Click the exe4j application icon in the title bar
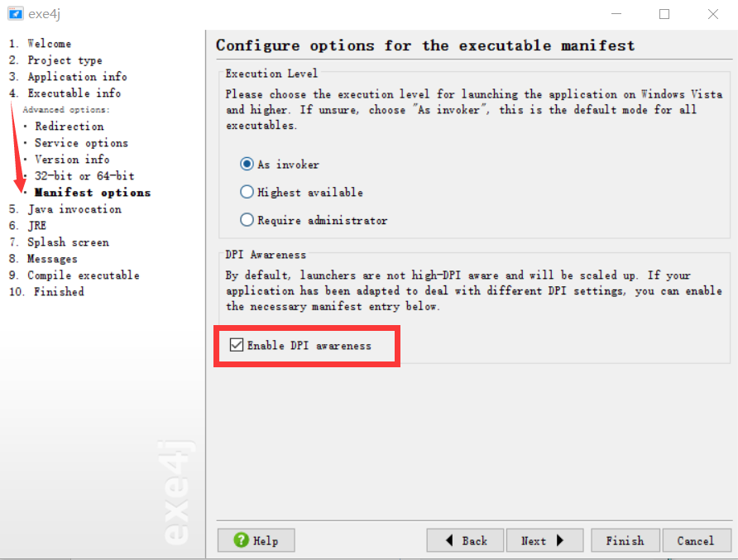The image size is (738, 560). click(x=14, y=13)
